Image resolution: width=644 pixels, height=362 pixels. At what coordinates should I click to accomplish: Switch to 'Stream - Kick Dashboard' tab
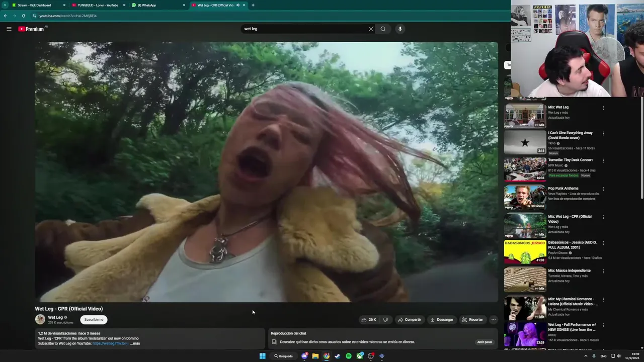coord(38,5)
